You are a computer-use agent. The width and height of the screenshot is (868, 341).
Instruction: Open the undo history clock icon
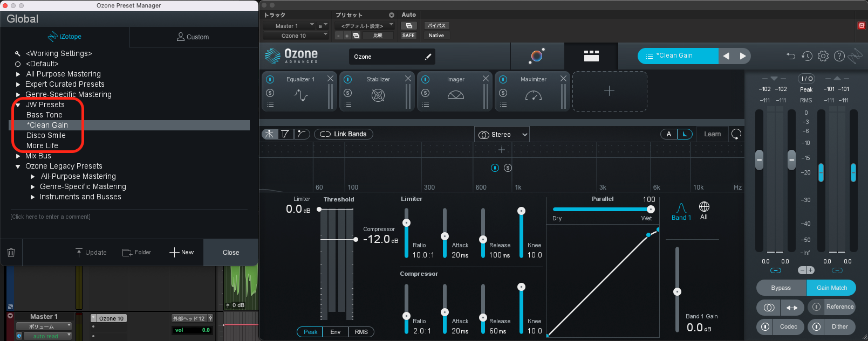click(x=807, y=56)
